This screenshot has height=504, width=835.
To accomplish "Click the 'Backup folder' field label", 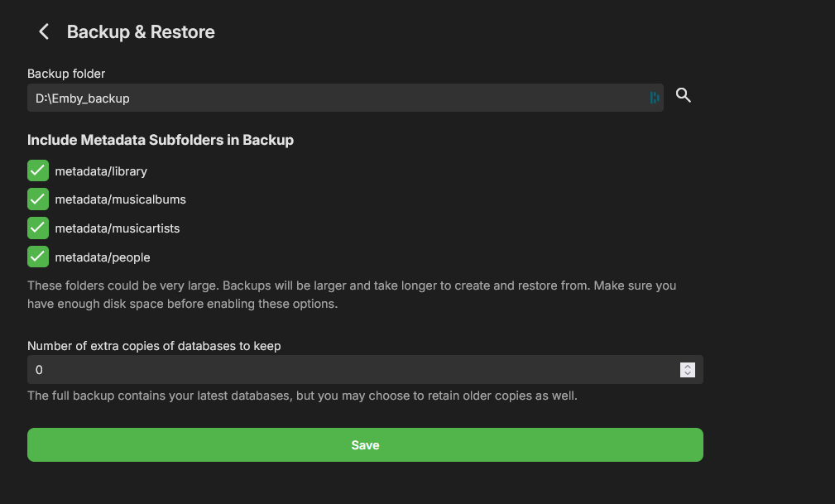I will pos(66,74).
